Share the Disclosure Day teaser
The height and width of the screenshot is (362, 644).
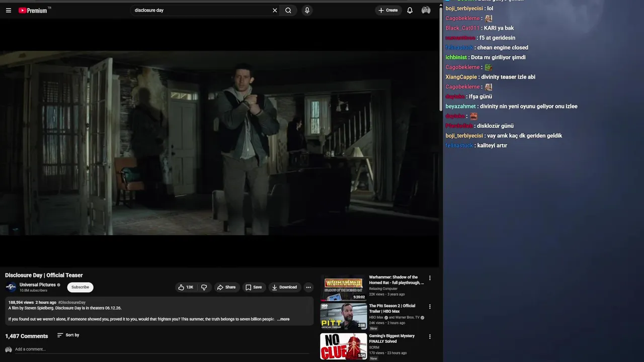(226, 287)
